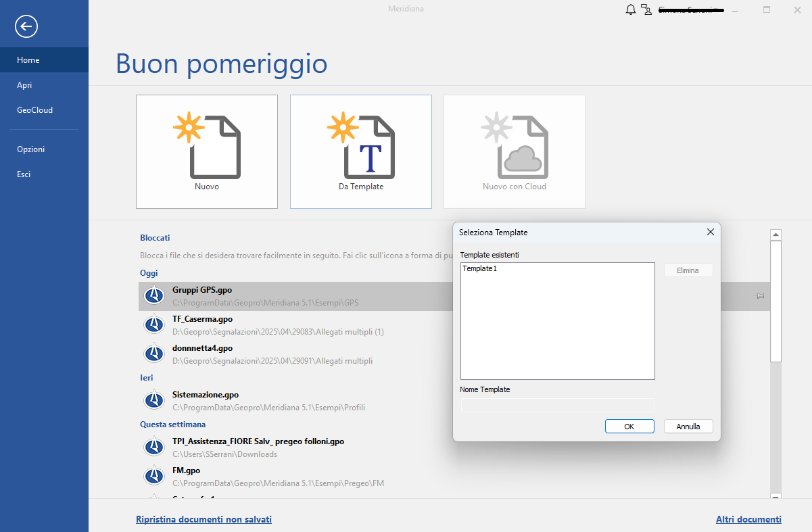Screen dimensions: 812x532
Task: Click the Questa settimana group header
Action: click(x=172, y=425)
